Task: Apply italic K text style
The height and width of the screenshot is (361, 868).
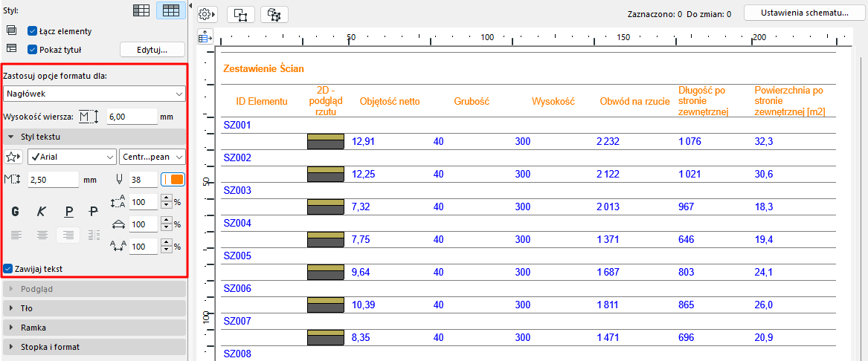Action: click(42, 211)
